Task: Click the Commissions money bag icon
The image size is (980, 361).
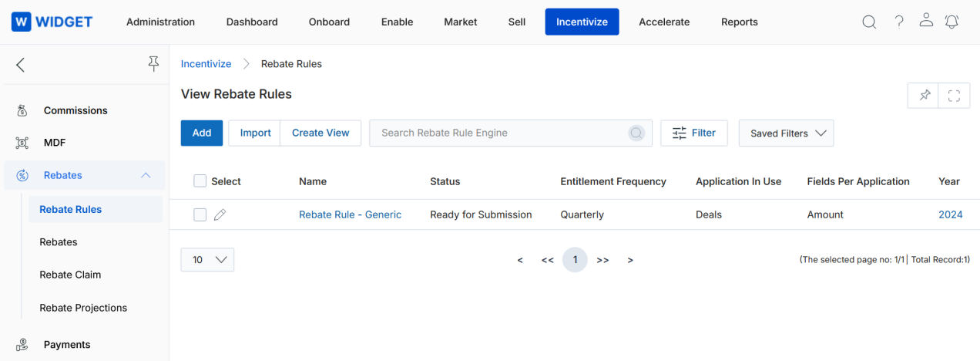Action: point(22,110)
